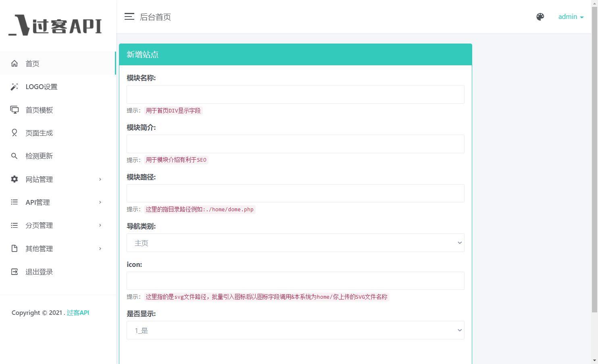Open the 其他管理 menu item

pos(39,249)
